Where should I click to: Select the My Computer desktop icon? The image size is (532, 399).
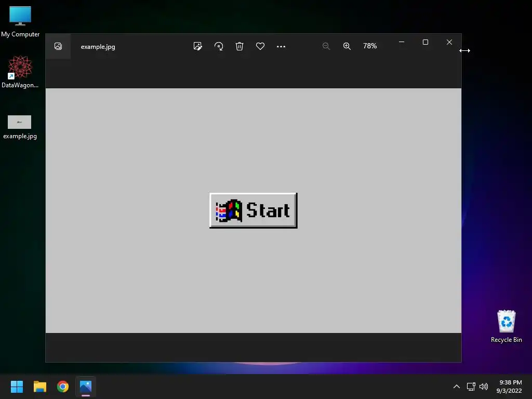(x=20, y=21)
